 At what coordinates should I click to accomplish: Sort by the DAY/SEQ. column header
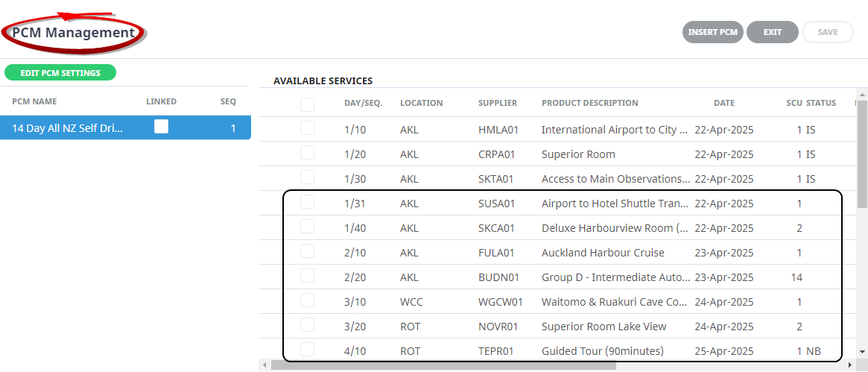coord(363,103)
